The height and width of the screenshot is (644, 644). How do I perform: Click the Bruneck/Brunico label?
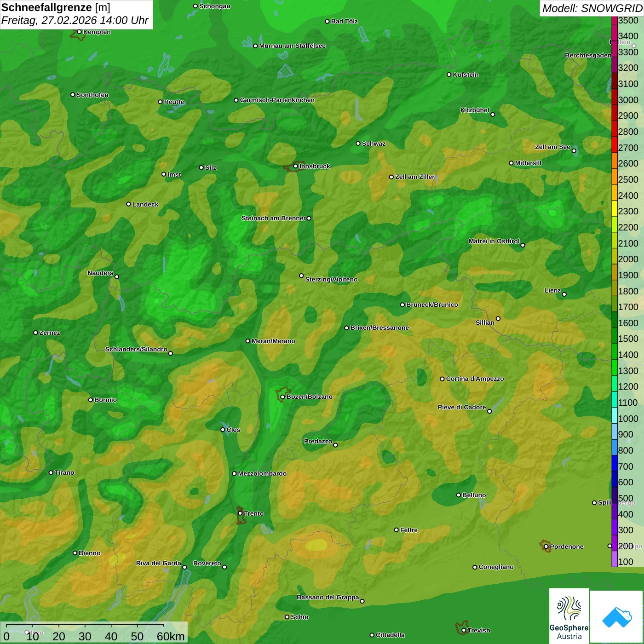click(432, 305)
